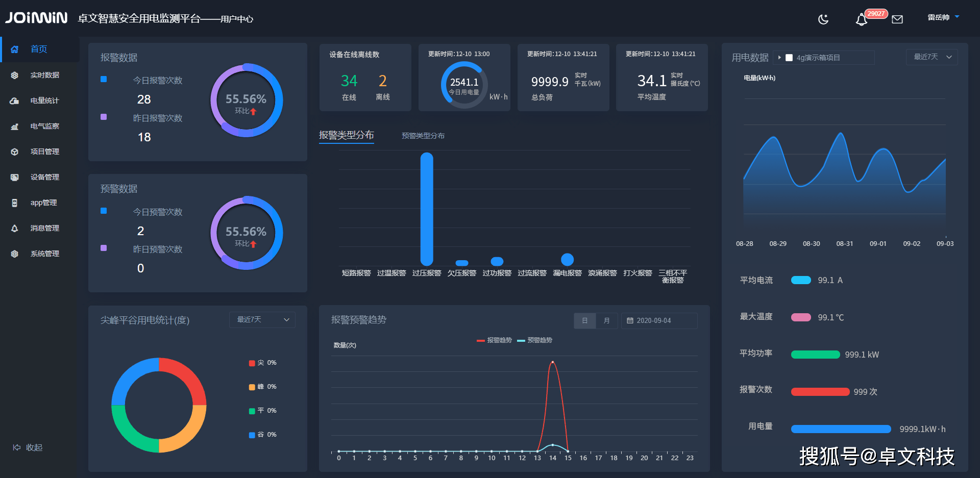Toggle the 平 0% legend item

click(x=262, y=411)
